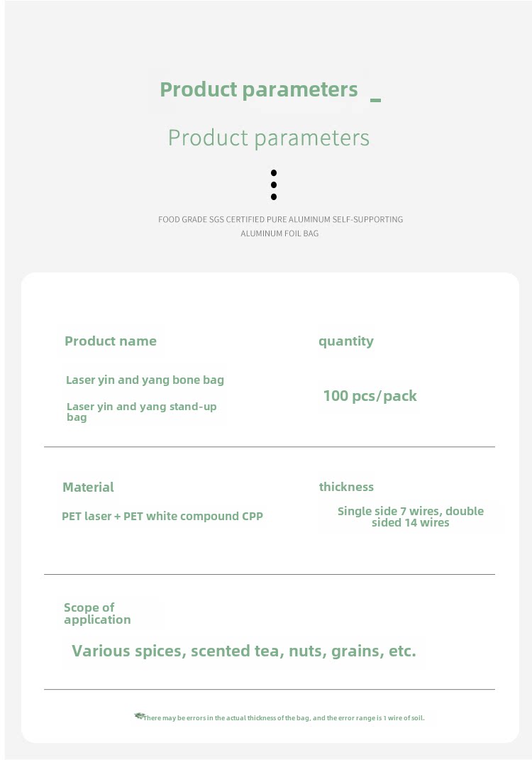Screen dimensions: 532x760
Task: Select the Material label
Action: coord(88,487)
